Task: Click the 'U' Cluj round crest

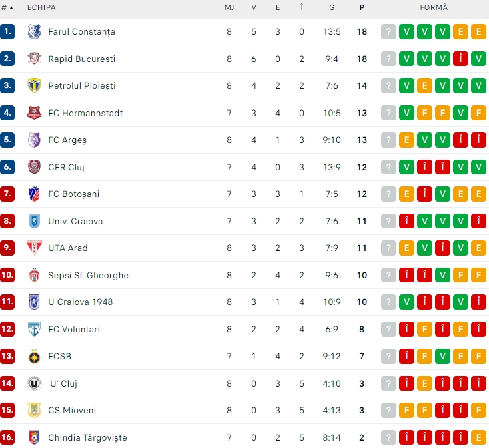Action: tap(34, 383)
